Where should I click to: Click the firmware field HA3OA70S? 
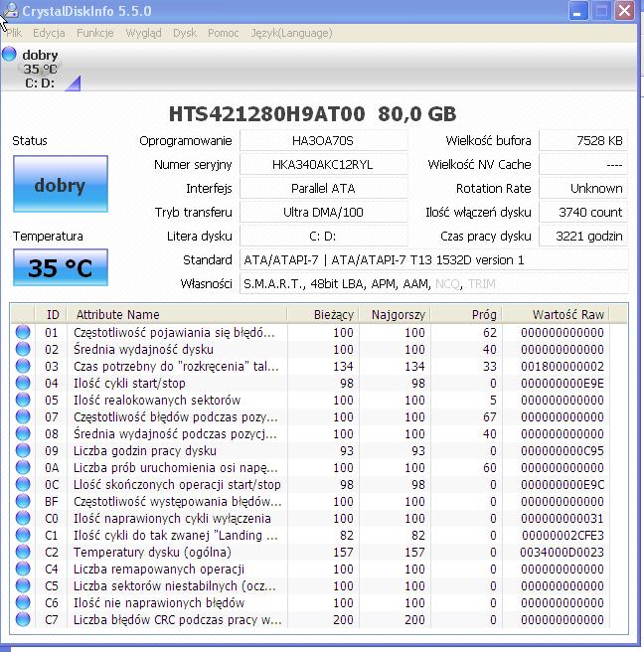pyautogui.click(x=323, y=140)
